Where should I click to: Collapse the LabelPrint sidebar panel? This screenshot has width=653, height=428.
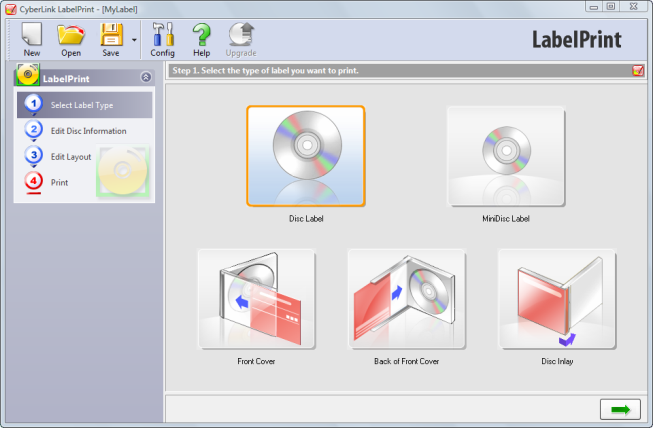point(146,77)
